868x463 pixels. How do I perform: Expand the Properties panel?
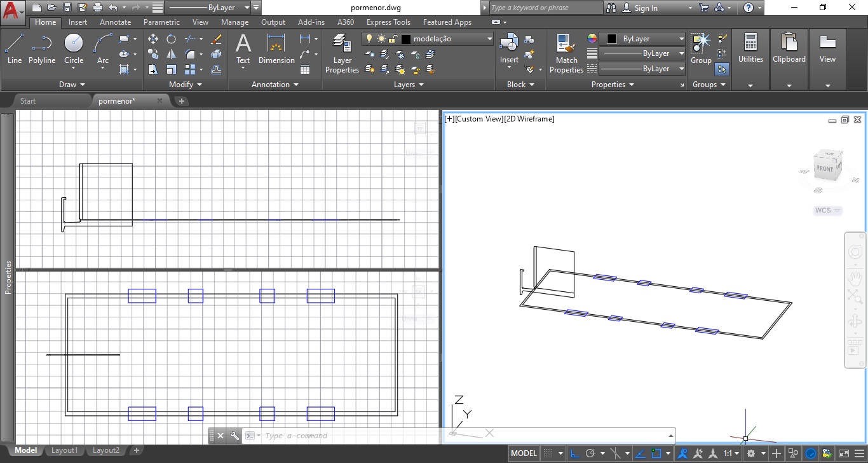coord(613,84)
